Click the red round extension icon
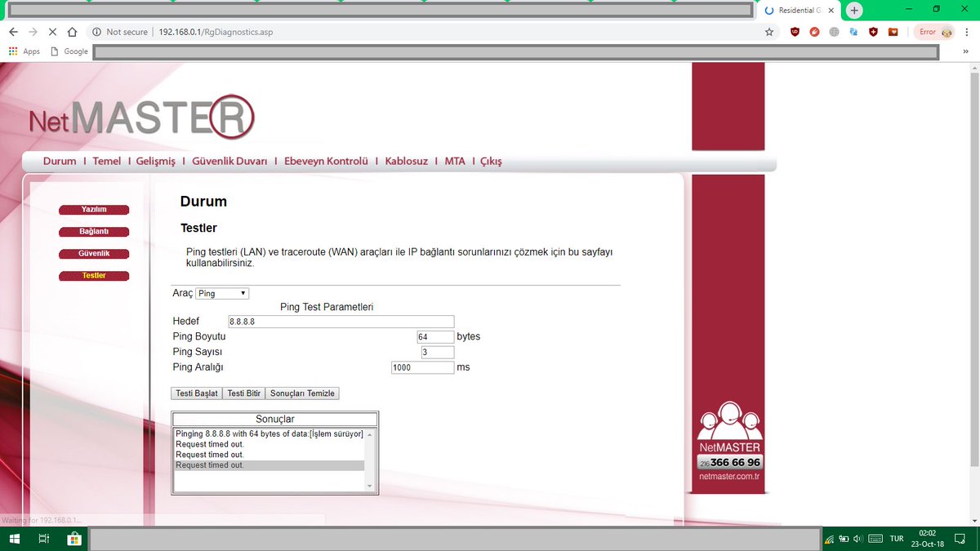Viewport: 980px width, 551px height. click(x=814, y=32)
